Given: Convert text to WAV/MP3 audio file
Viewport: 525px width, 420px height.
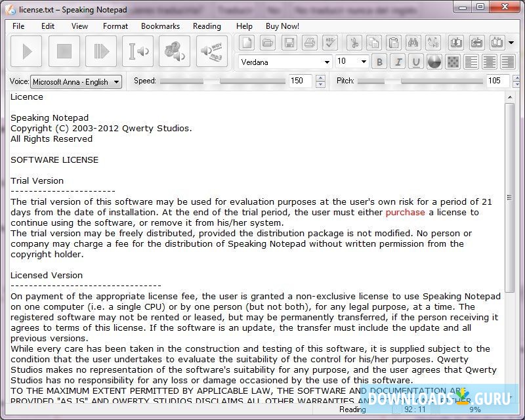Looking at the screenshot, I should click(x=211, y=51).
